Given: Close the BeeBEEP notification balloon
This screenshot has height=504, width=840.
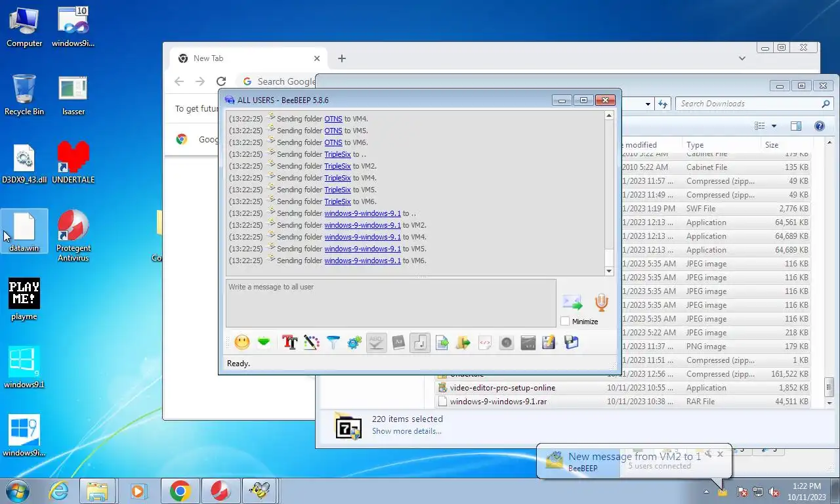Looking at the screenshot, I should [720, 453].
